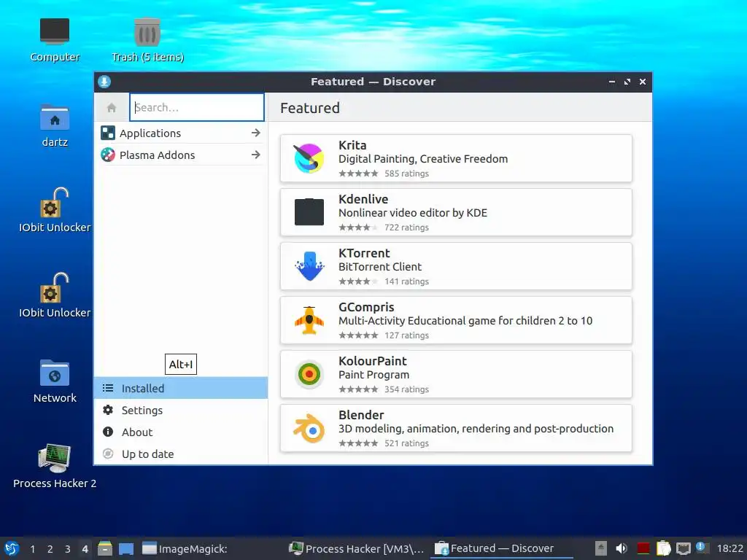
Task: Click the Kdenlive dark icon
Action: (309, 212)
